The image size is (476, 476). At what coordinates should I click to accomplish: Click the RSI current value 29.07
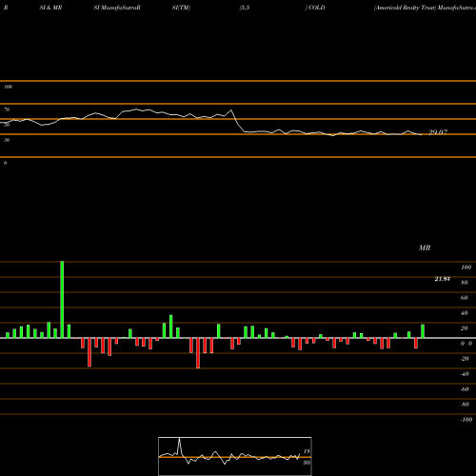coord(438,132)
